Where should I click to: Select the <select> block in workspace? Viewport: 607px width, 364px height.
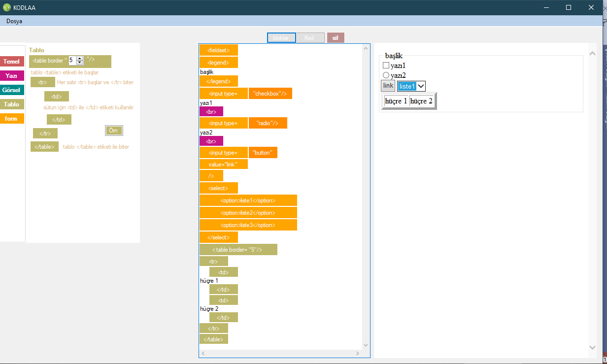(x=219, y=188)
